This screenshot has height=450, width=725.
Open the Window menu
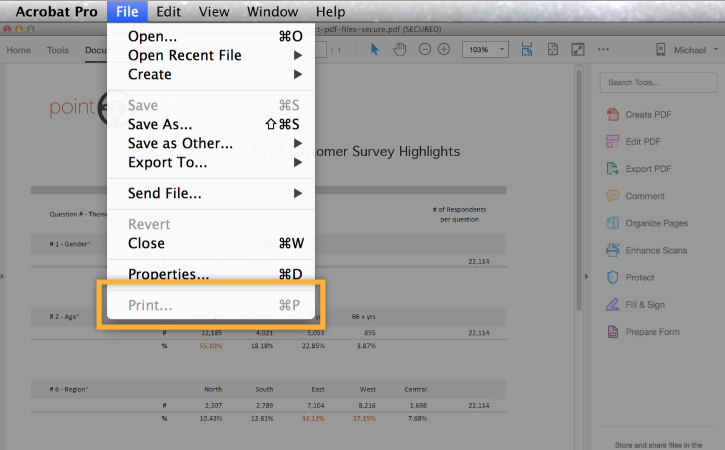[272, 11]
